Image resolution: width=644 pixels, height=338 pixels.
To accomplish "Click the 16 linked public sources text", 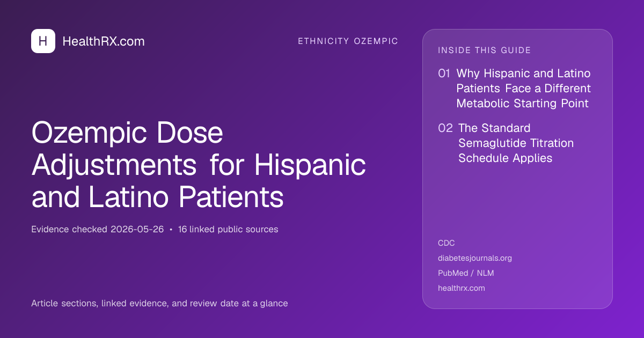I will (x=228, y=229).
